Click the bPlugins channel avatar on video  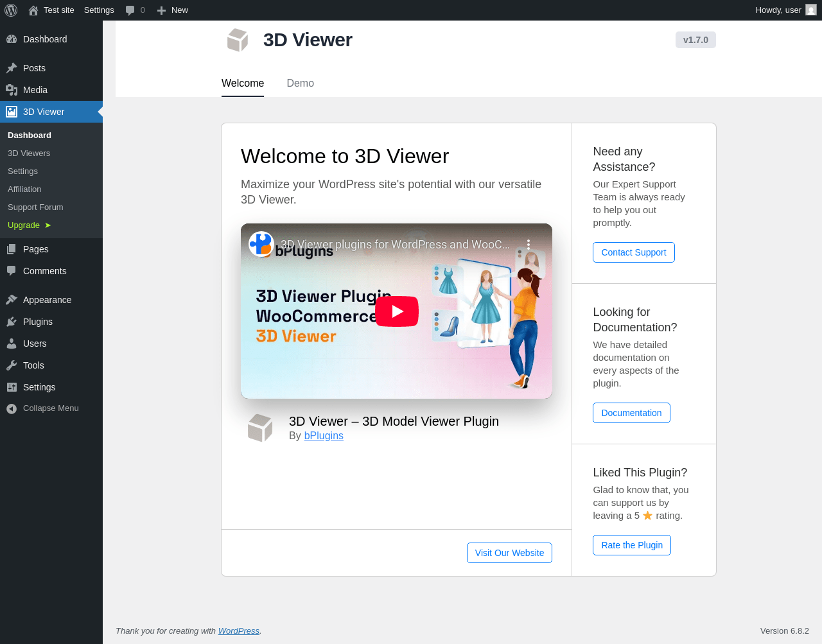coord(261,244)
